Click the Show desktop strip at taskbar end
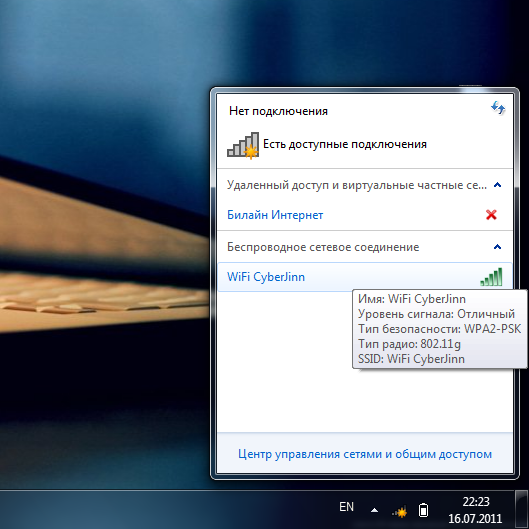The image size is (529, 529). pyautogui.click(x=522, y=509)
